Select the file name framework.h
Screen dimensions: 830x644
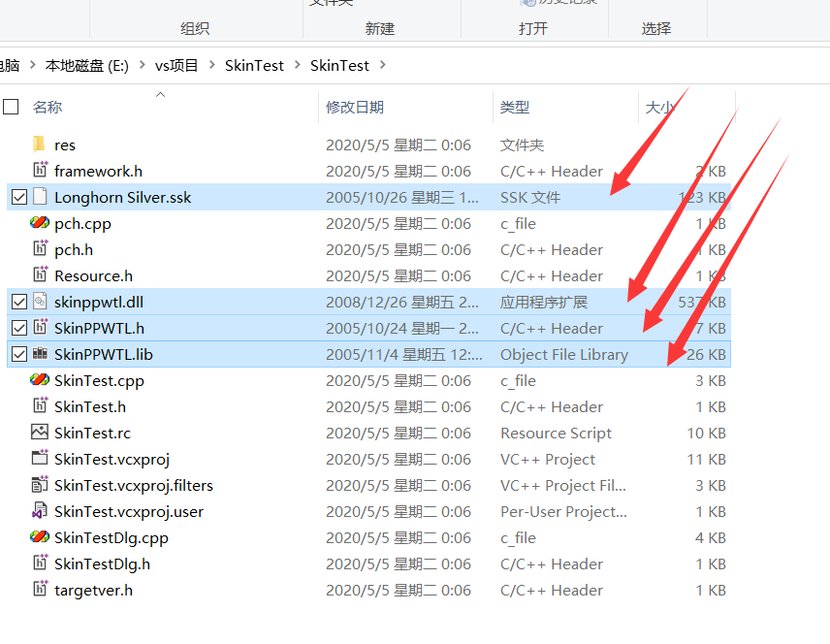coord(99,172)
